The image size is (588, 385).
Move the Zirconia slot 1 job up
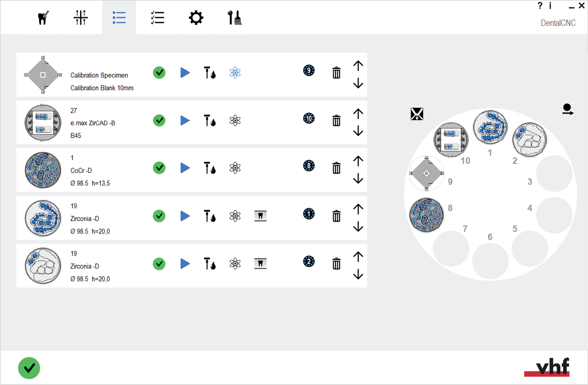pos(358,209)
